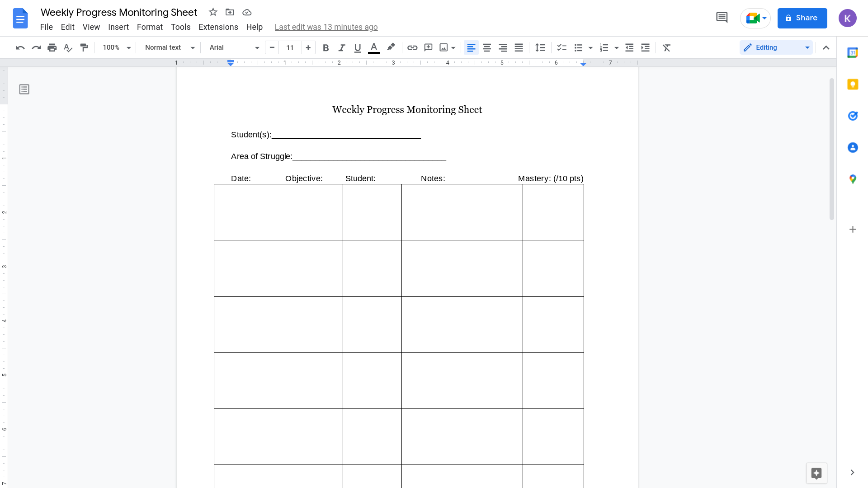Open the Extensions menu

click(218, 27)
